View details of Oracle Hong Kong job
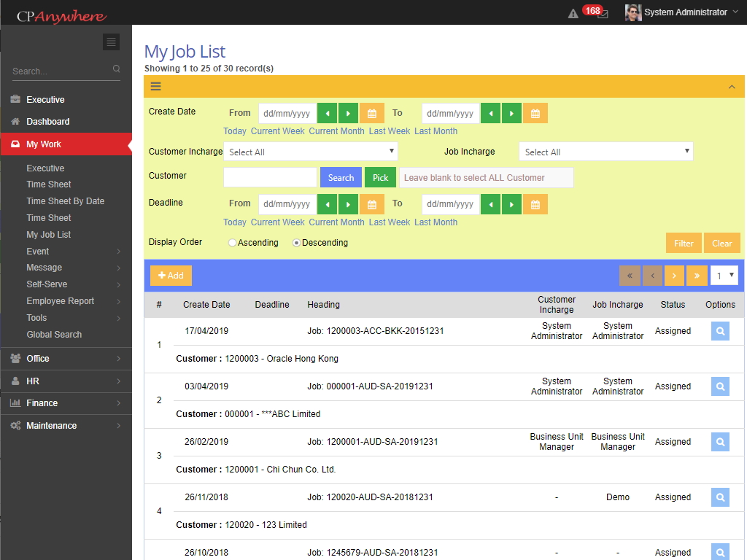Image resolution: width=747 pixels, height=560 pixels. (x=720, y=331)
